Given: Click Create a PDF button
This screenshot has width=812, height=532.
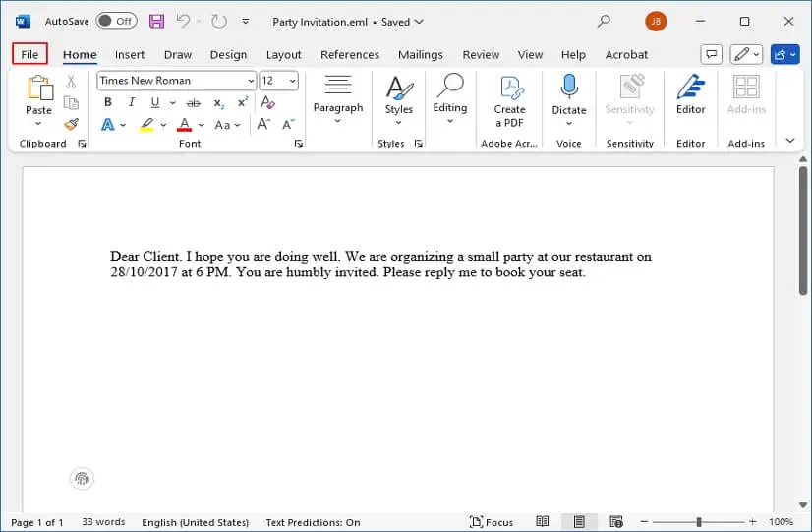Looking at the screenshot, I should [509, 102].
